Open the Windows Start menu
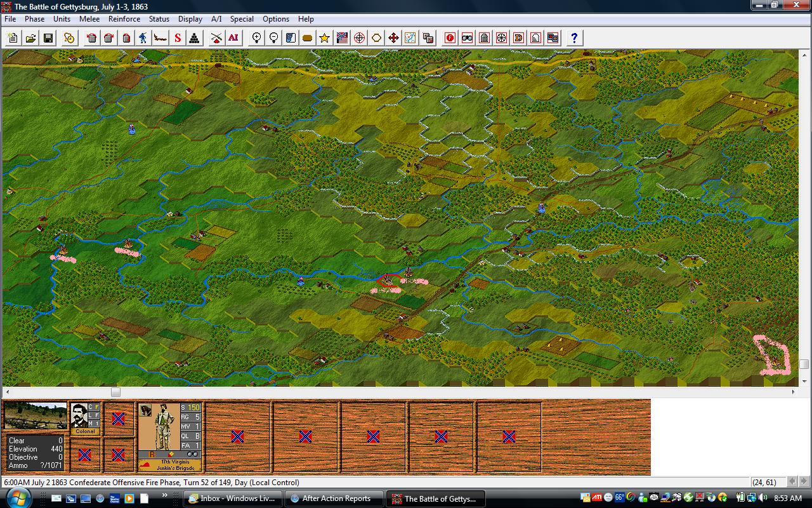 pos(19,497)
